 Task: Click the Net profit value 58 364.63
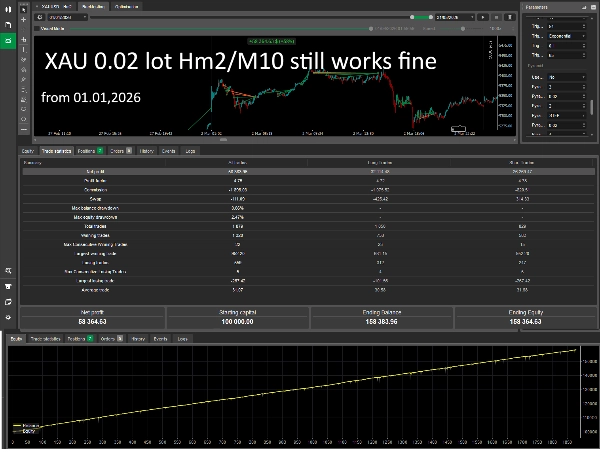pos(92,322)
